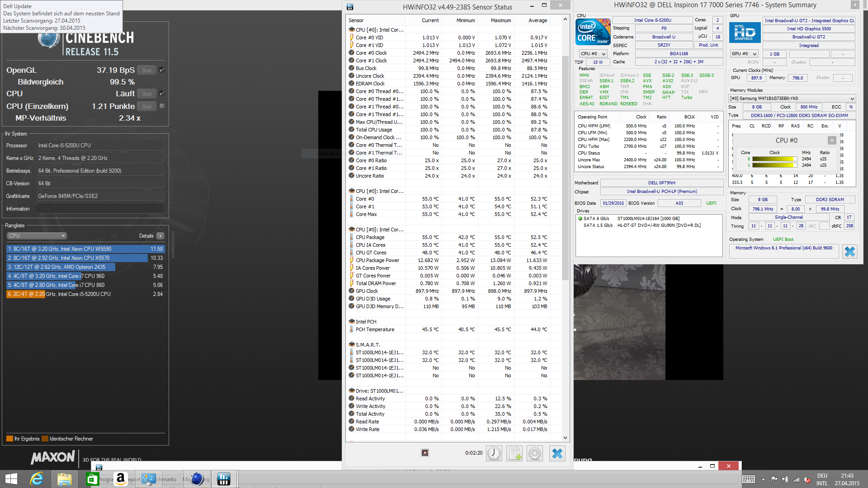The image size is (868, 488).
Task: Select the Core i5-5200U ranking row
Action: 85,294
